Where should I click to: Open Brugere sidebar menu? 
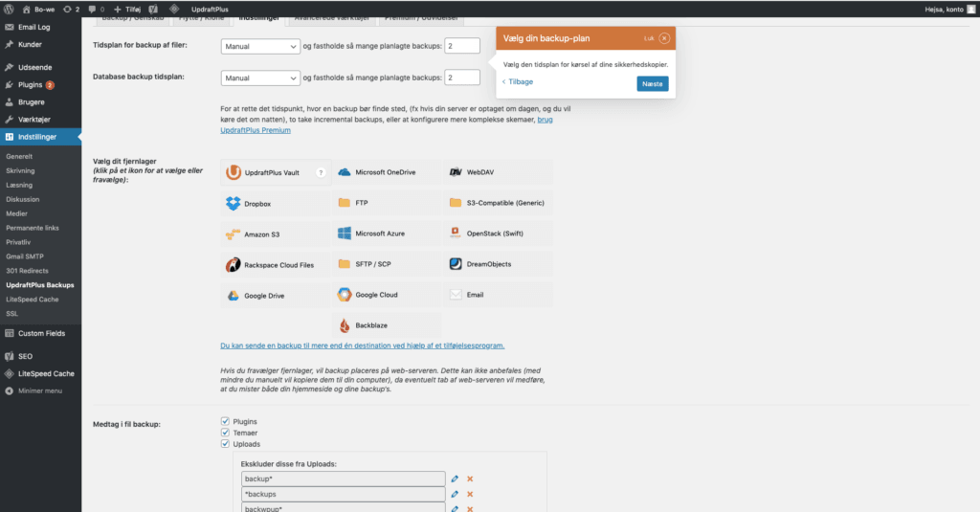40,101
